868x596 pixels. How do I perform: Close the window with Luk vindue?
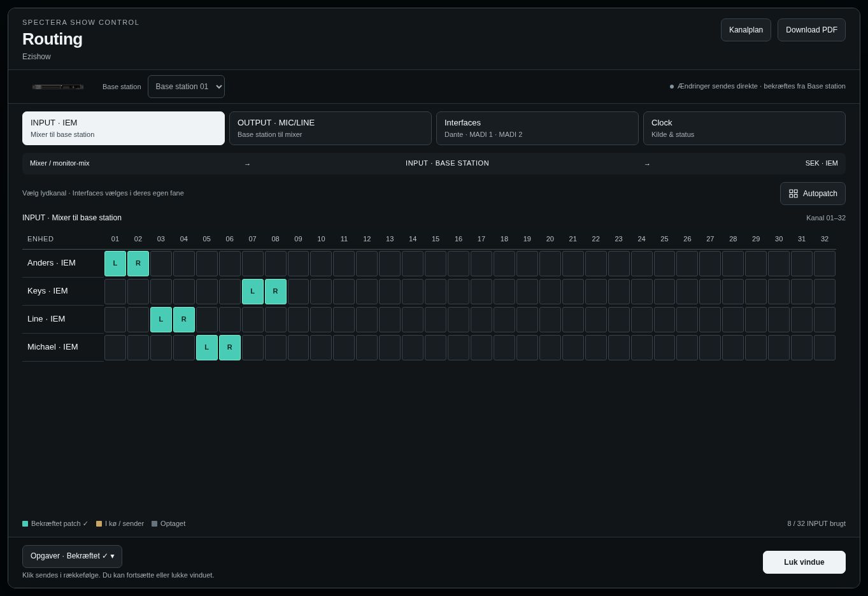tap(804, 562)
